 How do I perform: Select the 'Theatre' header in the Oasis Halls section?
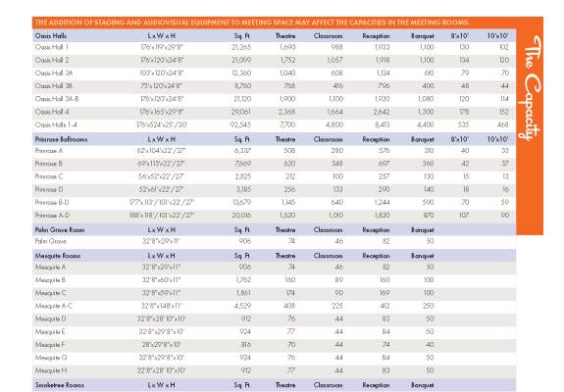click(285, 36)
